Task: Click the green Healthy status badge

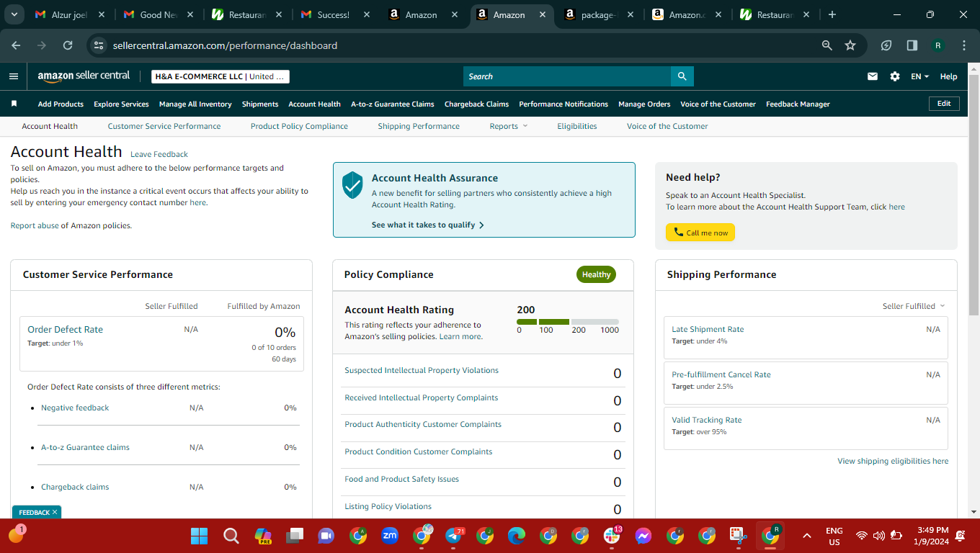Action: [596, 274]
